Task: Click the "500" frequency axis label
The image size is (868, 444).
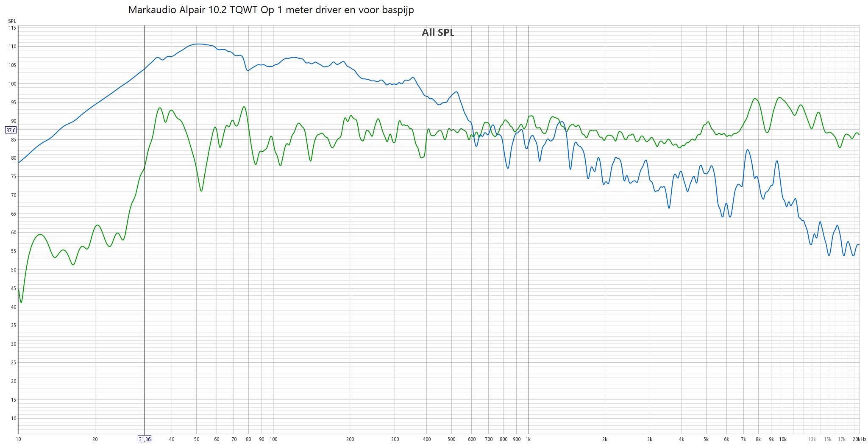Action: click(x=451, y=439)
